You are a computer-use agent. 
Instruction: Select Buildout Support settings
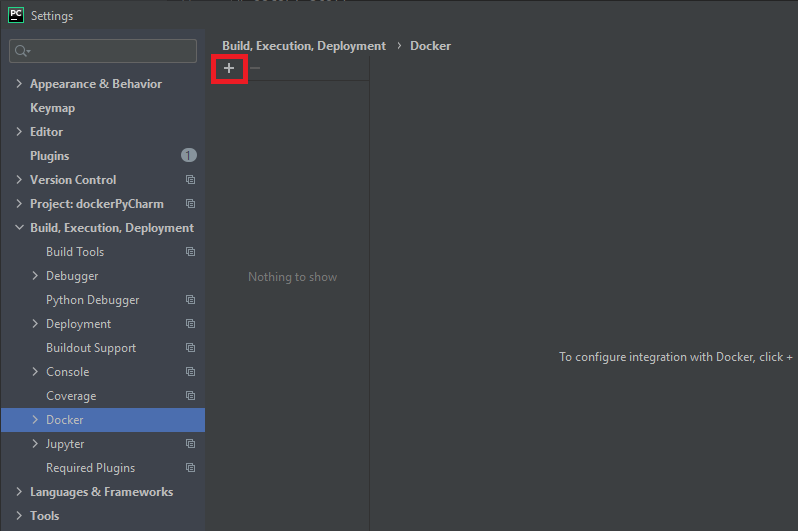[x=91, y=348]
